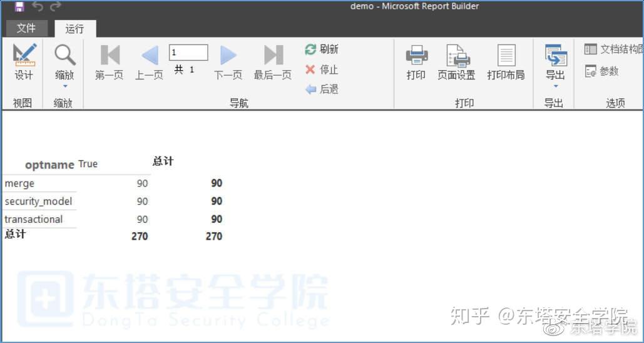Jump to 最后一页 last page
This screenshot has height=343, width=644.
(x=273, y=61)
